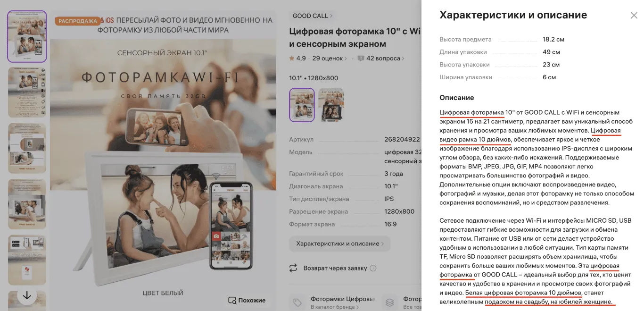Click the down arrow under thumbnails
644x311 pixels.
[27, 296]
